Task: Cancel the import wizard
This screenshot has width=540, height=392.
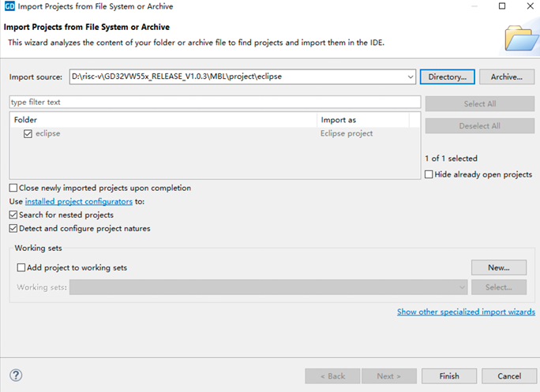Action: (x=509, y=375)
